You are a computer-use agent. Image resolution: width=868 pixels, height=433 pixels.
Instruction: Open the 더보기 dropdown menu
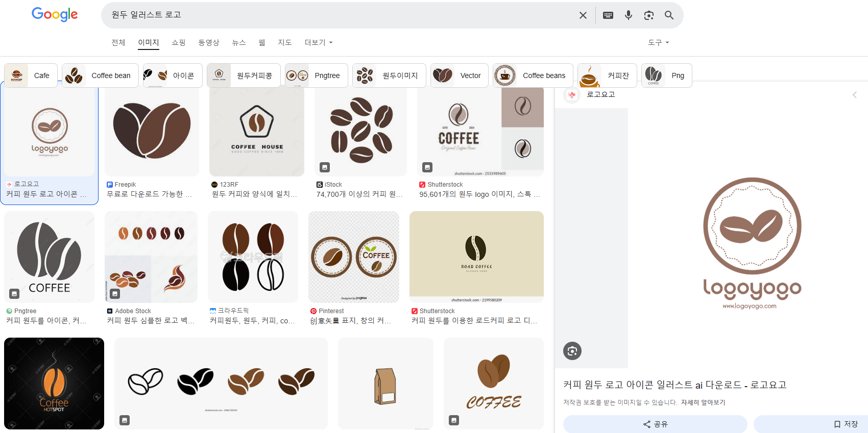(319, 43)
